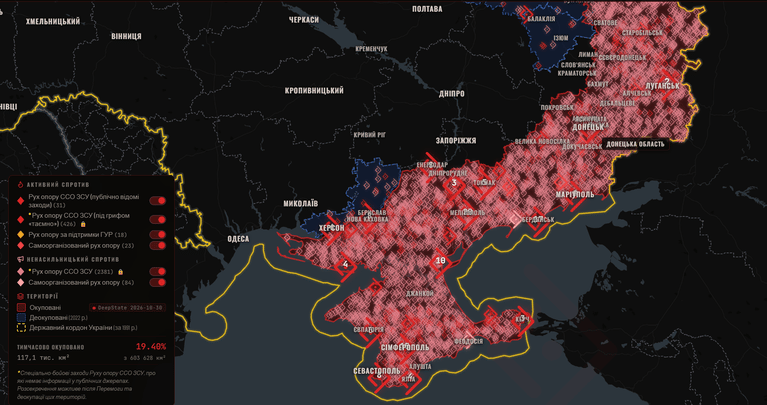Click the ІЗЮМ town label
The image size is (767, 405).
[x=560, y=38]
